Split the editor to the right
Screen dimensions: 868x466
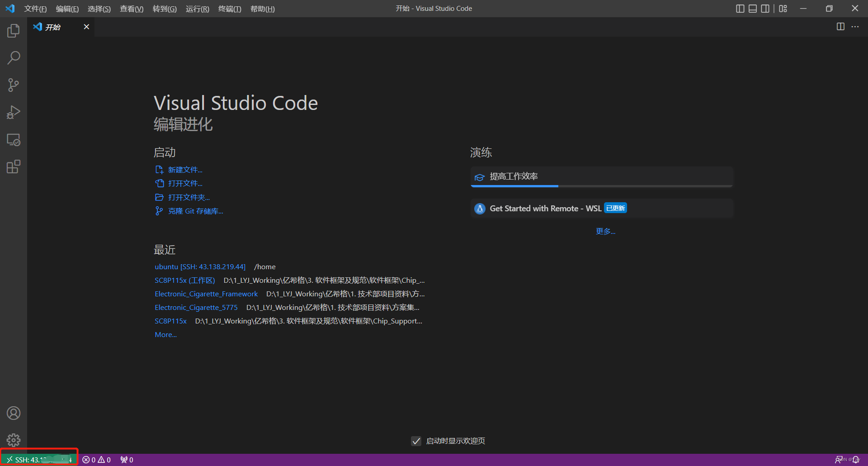[x=840, y=27]
